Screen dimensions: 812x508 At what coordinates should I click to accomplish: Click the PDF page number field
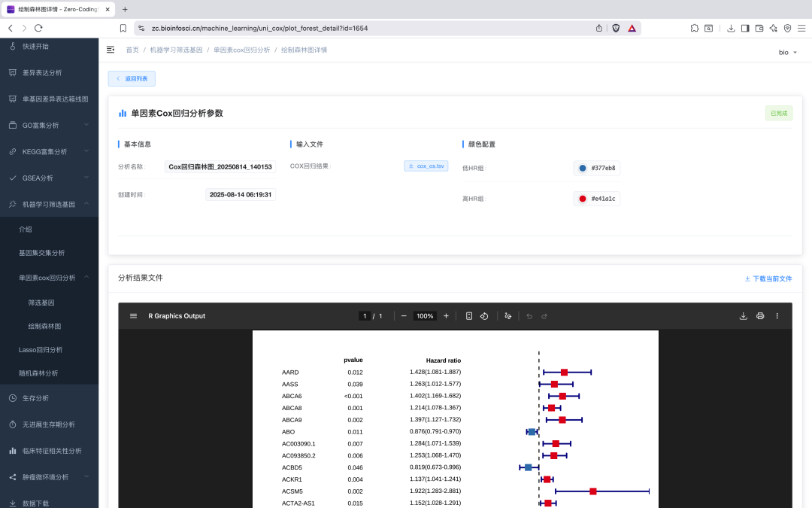(x=365, y=316)
